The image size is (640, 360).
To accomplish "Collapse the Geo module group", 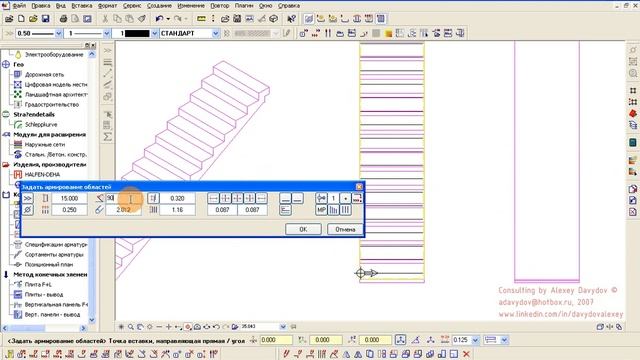I will point(6,64).
